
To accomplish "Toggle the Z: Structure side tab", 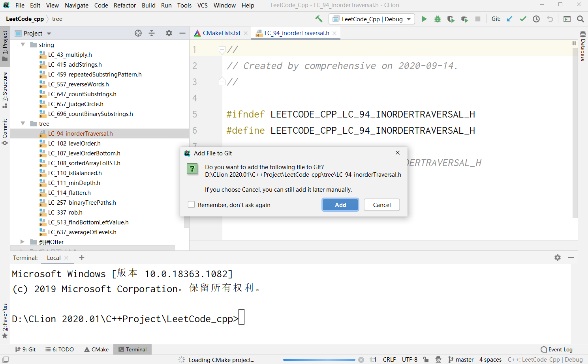I will (x=5, y=90).
